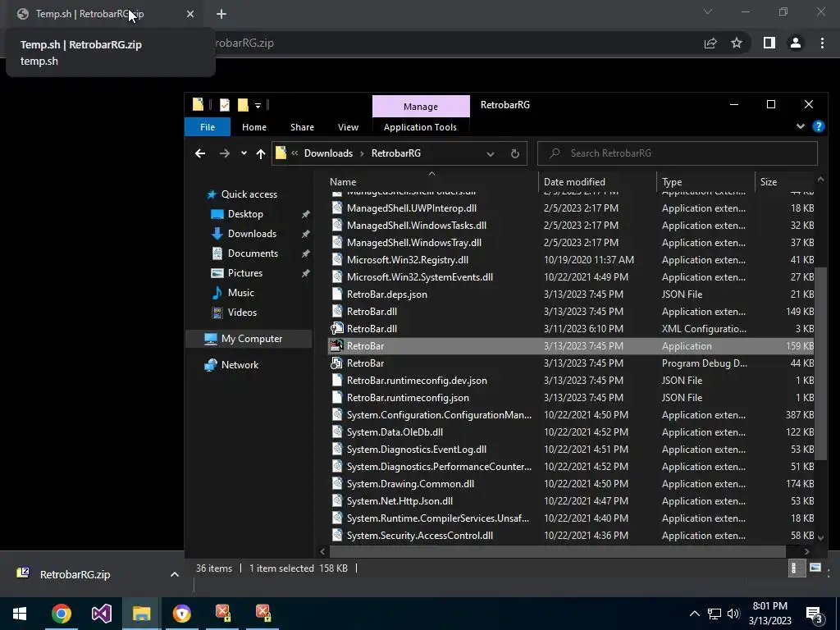Select the RetroBar.runtimeconfig.json file
Image resolution: width=840 pixels, height=630 pixels.
[571, 398]
